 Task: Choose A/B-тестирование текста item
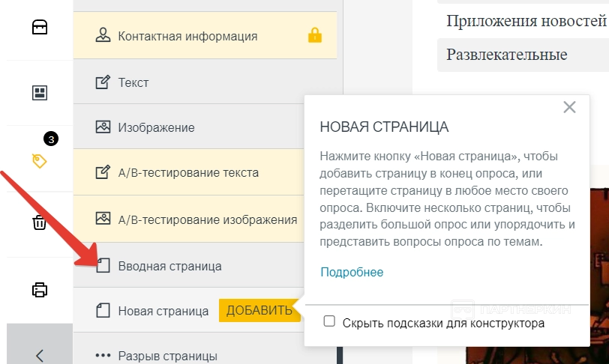click(x=187, y=172)
